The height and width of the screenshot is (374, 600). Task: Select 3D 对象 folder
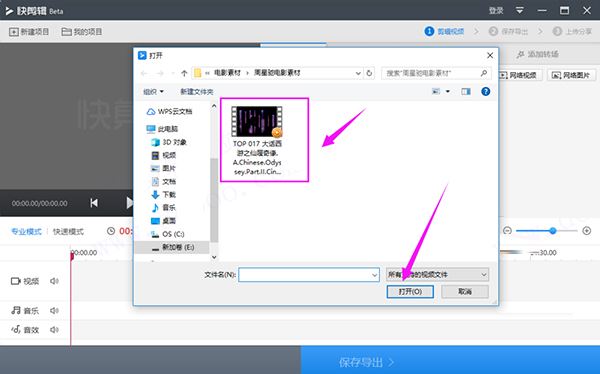169,142
